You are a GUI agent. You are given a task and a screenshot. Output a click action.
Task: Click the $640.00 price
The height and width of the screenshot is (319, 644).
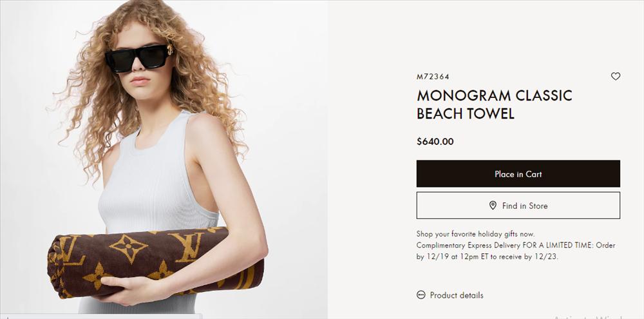(x=435, y=142)
